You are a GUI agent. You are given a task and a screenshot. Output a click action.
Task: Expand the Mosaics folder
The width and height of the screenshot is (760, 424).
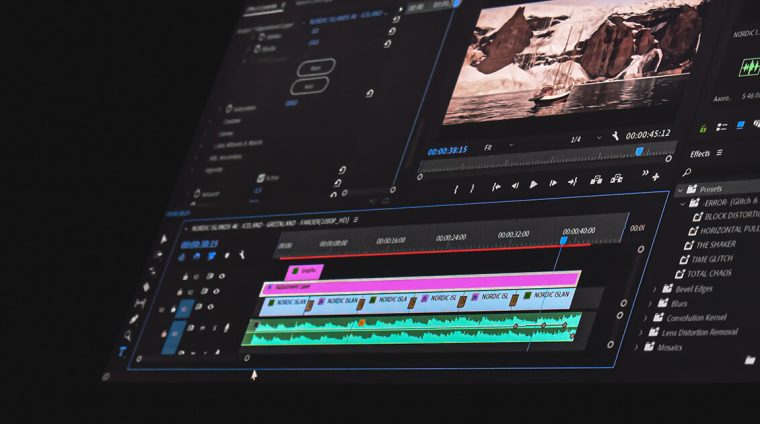pos(637,348)
